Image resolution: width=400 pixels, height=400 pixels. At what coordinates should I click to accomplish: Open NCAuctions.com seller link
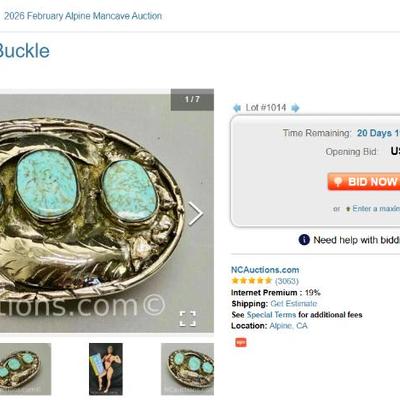[x=265, y=270]
